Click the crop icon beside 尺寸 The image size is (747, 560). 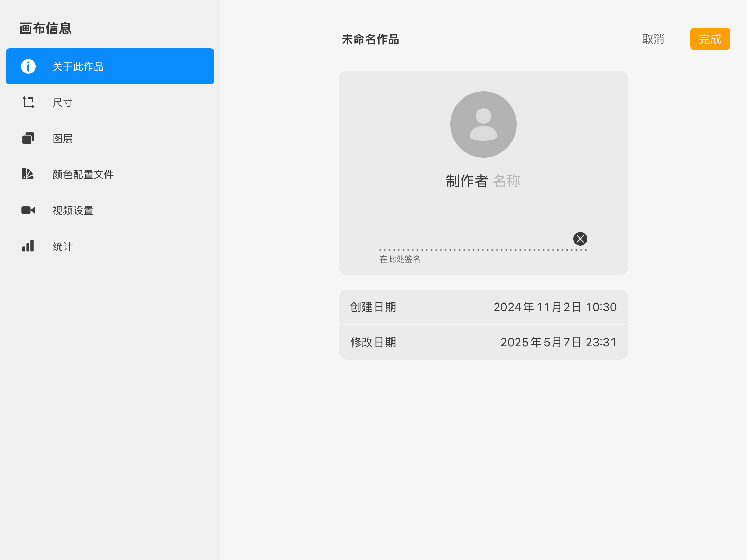tap(28, 102)
